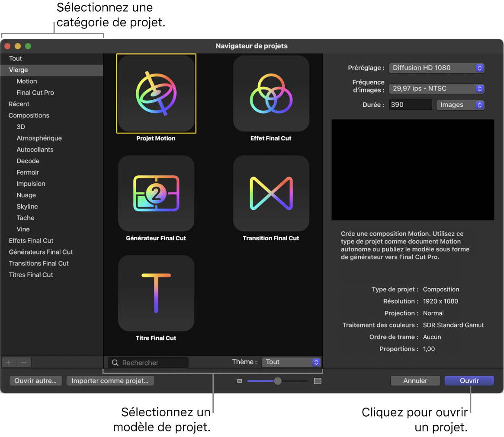The image size is (504, 437).
Task: Click the plus add category button
Action: (x=9, y=363)
